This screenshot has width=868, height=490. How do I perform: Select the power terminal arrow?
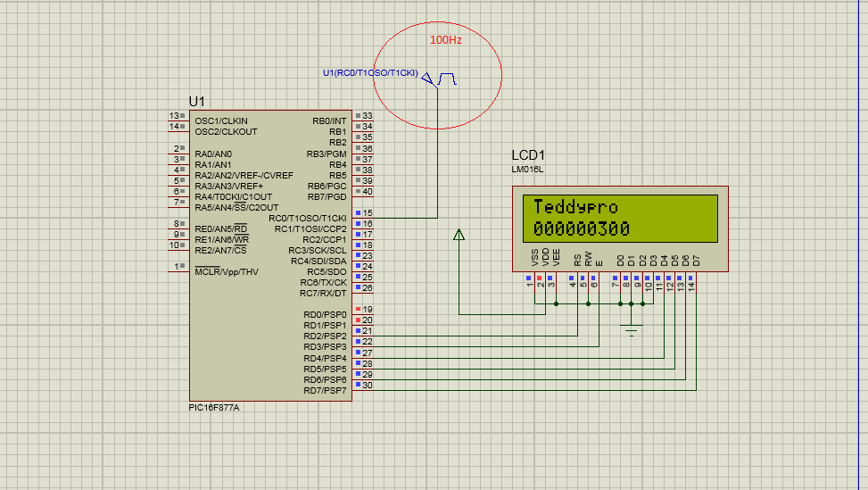(459, 235)
